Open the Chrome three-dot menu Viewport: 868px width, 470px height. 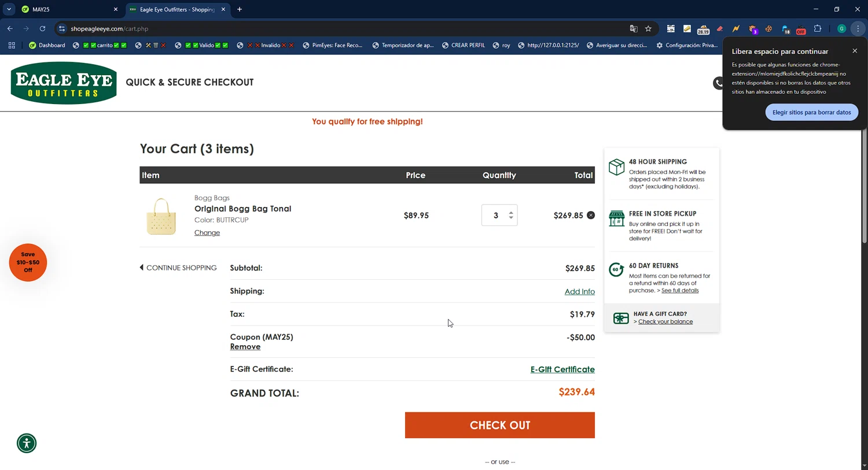(858, 28)
